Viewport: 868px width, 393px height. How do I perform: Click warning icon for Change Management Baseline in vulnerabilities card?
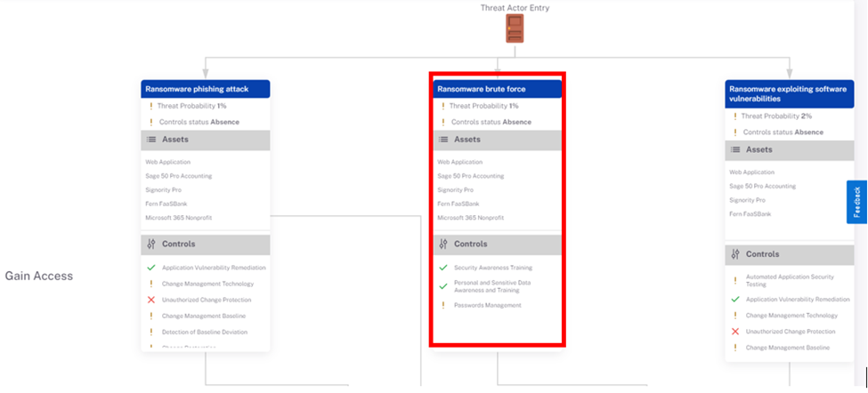pyautogui.click(x=734, y=348)
